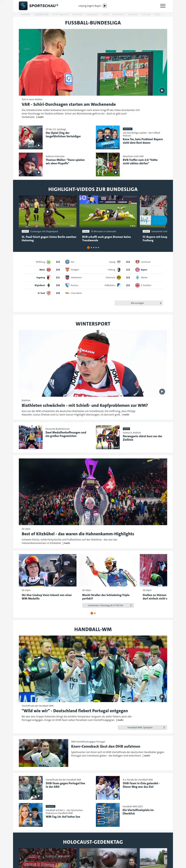186x868 pixels.
Task: Open 'Livestream: Dienstag ab 17.40 Uhr' link
Action: (108, 605)
